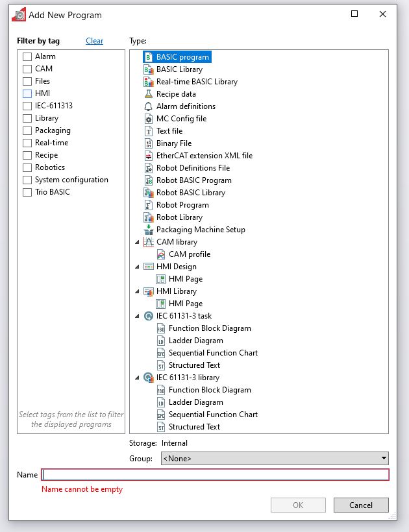The height and width of the screenshot is (532, 409).
Task: Tick the System configuration tag checkbox
Action: [x=27, y=180]
